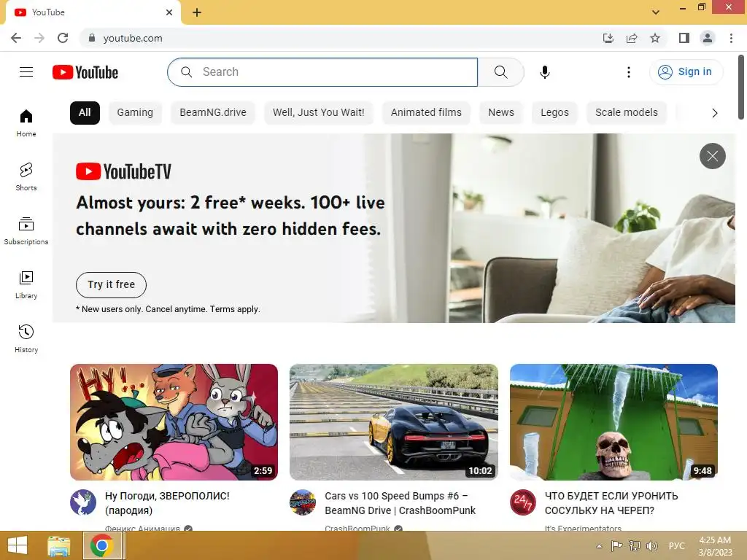Open History in the sidebar
The height and width of the screenshot is (560, 747).
pos(26,338)
